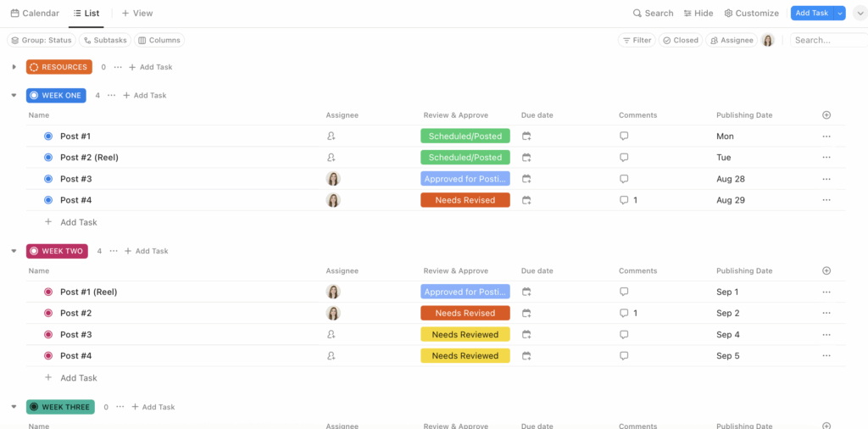Open the 1 comment on Sep 2 post
The width and height of the screenshot is (868, 429).
click(628, 313)
